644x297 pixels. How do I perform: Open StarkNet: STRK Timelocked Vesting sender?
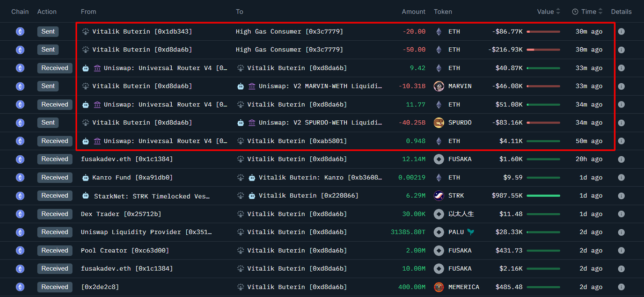pyautogui.click(x=152, y=196)
